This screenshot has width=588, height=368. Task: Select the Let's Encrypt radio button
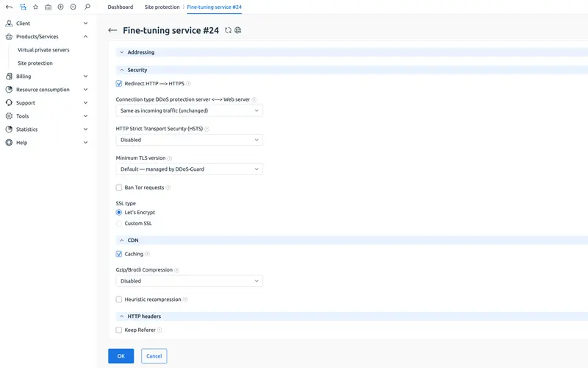(119, 212)
